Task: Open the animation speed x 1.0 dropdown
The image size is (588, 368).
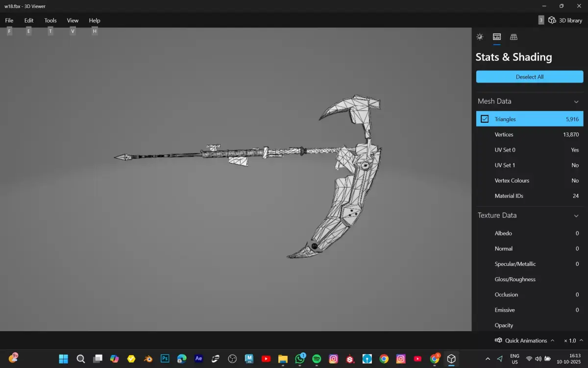Action: coord(573,341)
